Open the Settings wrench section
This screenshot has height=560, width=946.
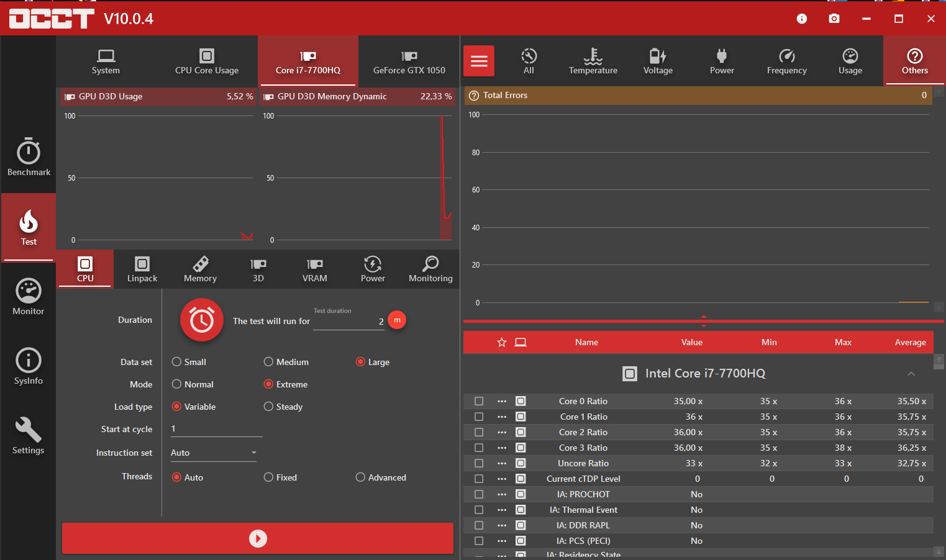coord(29,436)
